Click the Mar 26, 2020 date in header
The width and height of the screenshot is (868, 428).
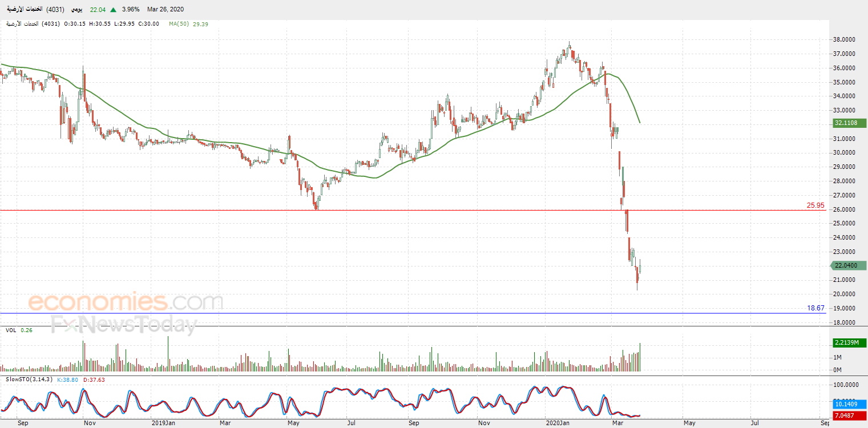point(165,10)
